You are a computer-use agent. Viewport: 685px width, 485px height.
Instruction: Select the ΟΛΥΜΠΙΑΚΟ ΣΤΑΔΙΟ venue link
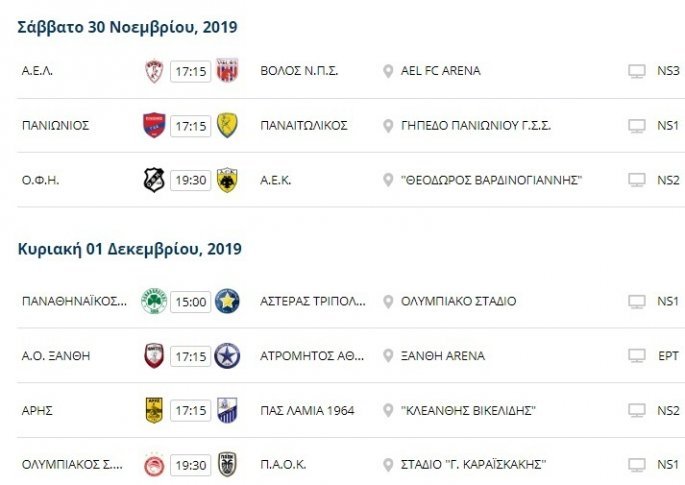[458, 301]
